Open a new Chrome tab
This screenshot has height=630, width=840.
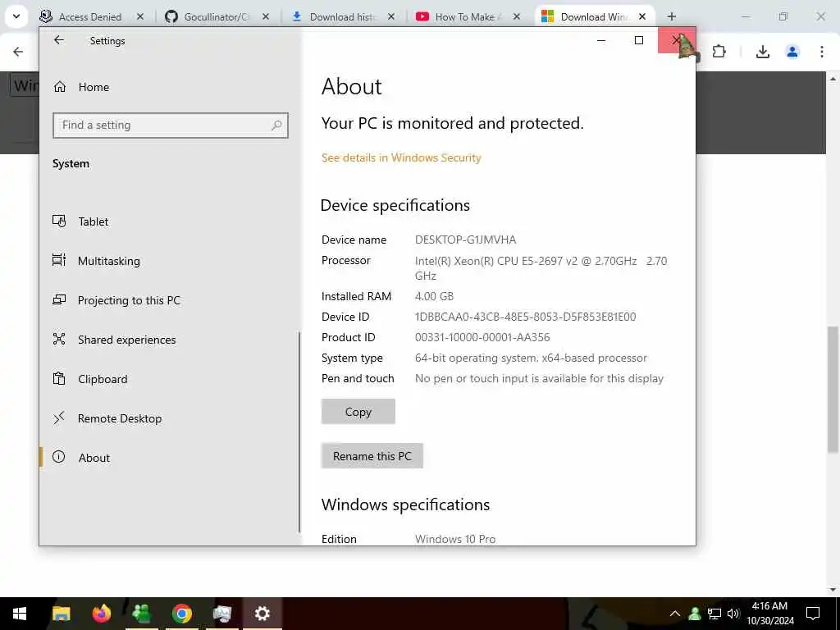[672, 16]
